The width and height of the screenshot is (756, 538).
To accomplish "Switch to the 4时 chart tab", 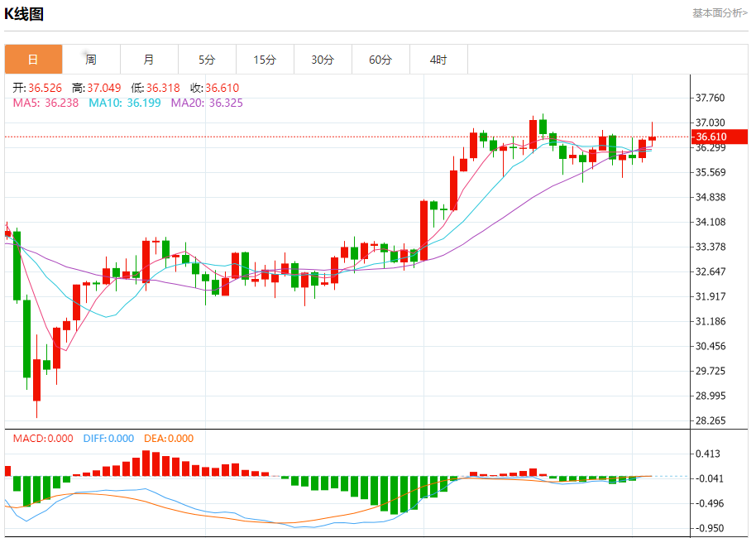I will [438, 60].
